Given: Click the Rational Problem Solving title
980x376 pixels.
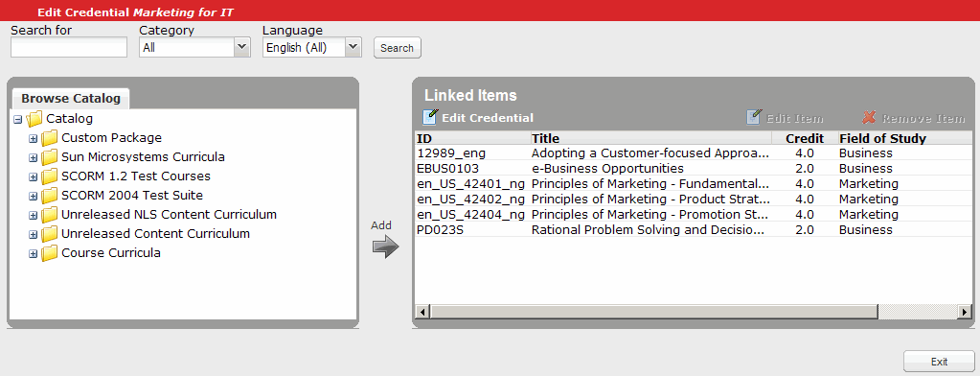Looking at the screenshot, I should [x=649, y=229].
